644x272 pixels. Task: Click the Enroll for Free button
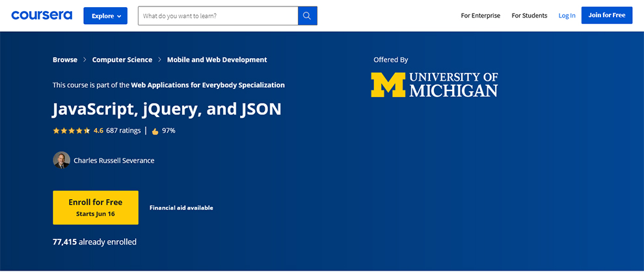[x=96, y=208]
